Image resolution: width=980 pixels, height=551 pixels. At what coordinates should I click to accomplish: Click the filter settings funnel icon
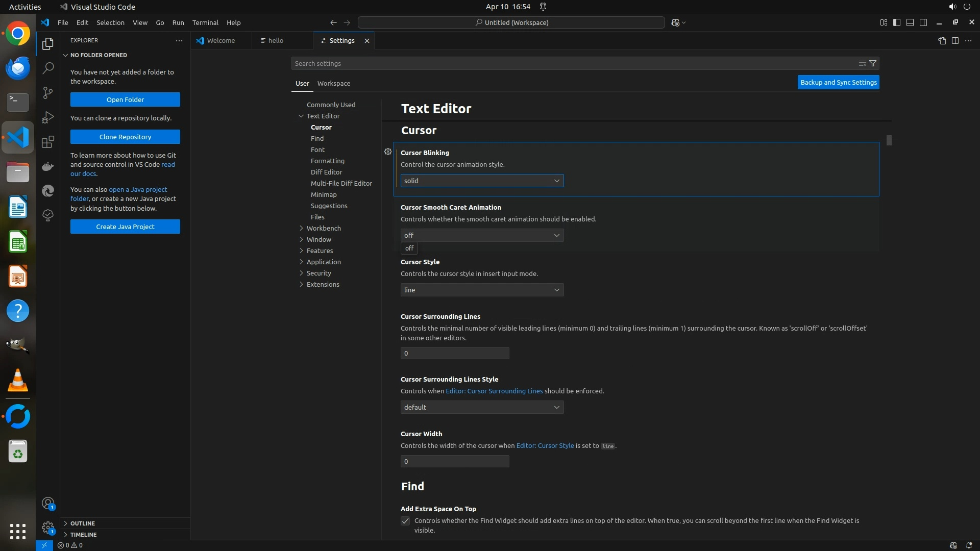coord(873,63)
